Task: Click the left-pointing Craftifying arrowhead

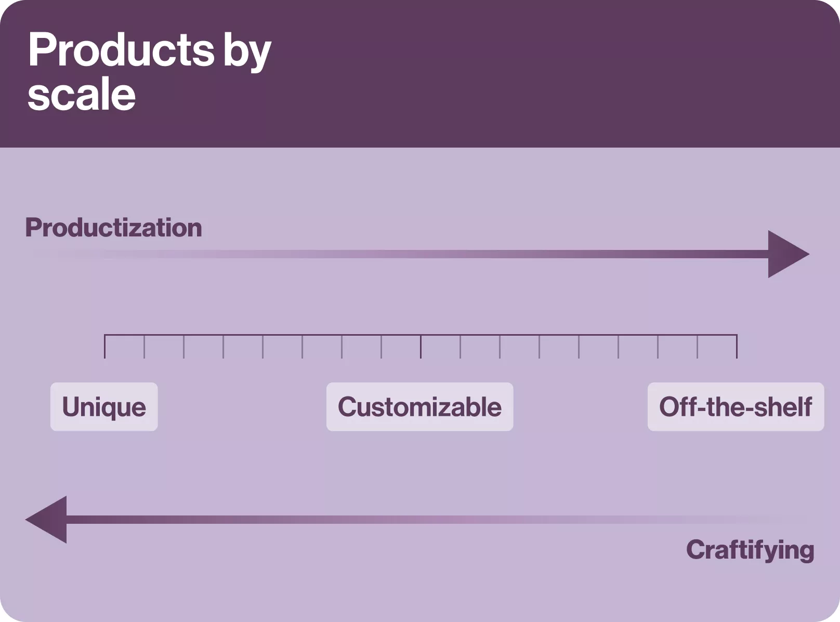Action: pyautogui.click(x=47, y=520)
